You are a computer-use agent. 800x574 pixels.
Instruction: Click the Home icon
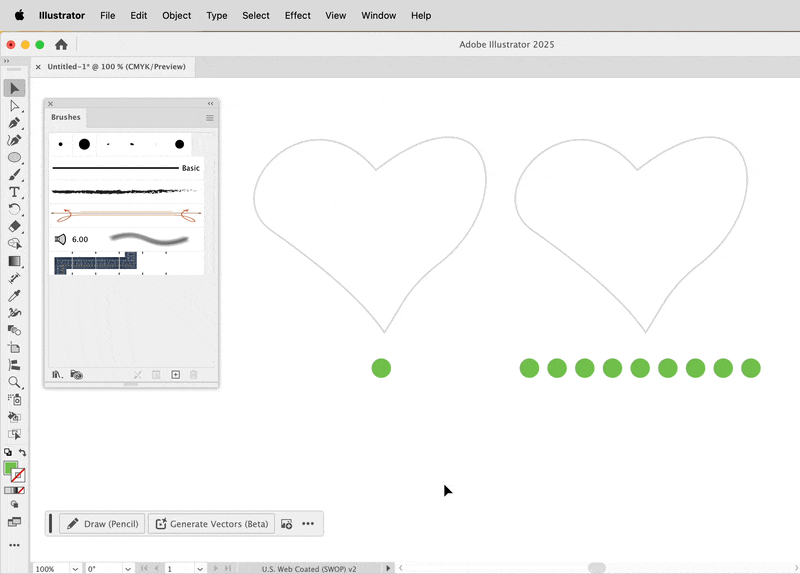click(x=61, y=44)
